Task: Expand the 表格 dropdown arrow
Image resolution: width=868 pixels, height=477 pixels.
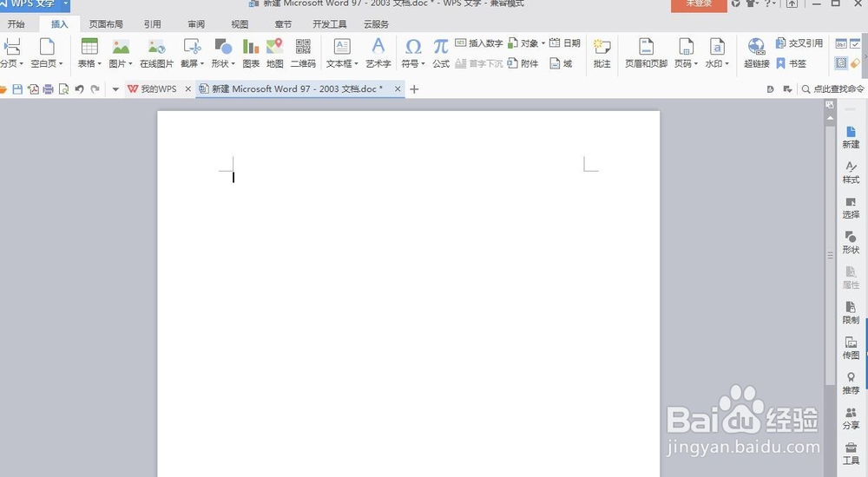Action: point(100,63)
